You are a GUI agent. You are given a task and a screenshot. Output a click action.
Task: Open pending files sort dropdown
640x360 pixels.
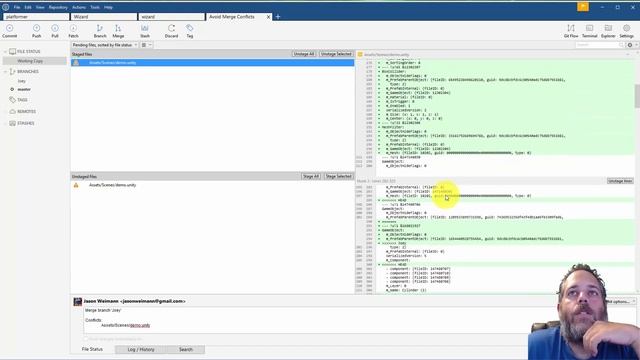pos(105,45)
